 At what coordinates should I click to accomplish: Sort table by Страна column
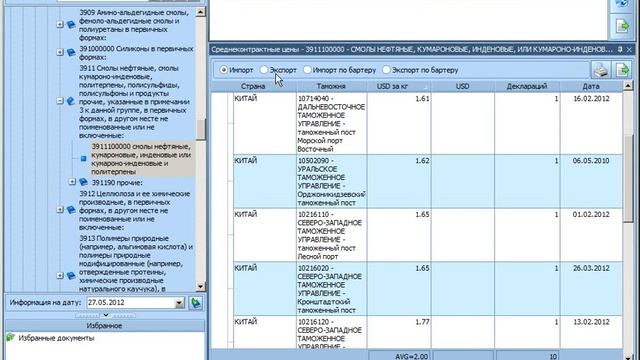[x=253, y=86]
